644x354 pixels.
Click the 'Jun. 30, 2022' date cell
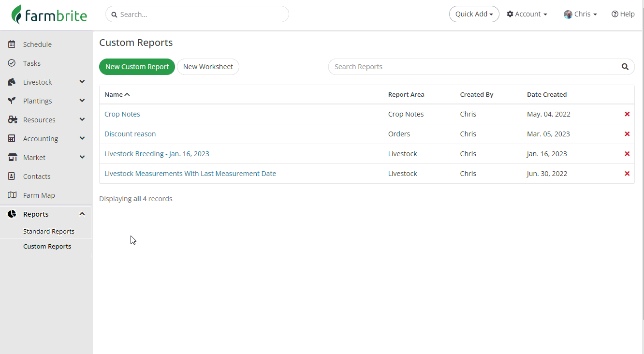(547, 174)
